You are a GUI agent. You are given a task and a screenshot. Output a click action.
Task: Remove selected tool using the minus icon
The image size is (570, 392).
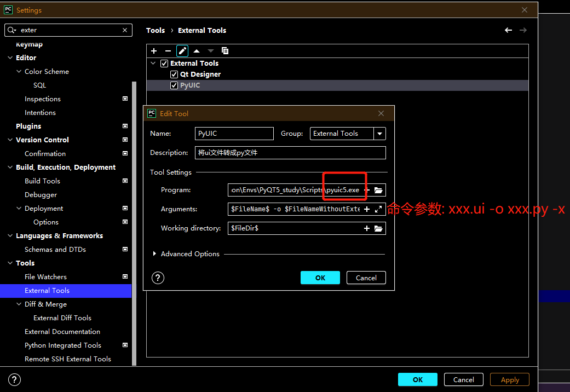point(168,51)
